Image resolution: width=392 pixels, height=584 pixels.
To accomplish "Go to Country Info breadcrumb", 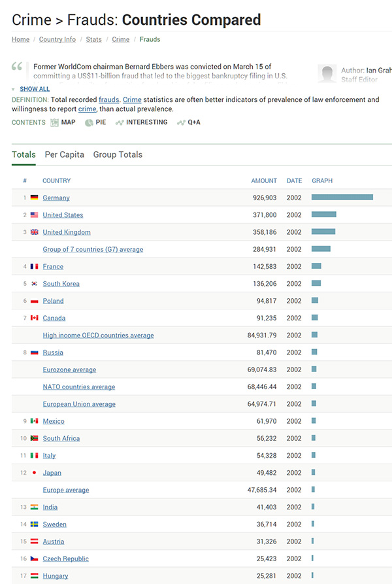I will click(x=57, y=39).
